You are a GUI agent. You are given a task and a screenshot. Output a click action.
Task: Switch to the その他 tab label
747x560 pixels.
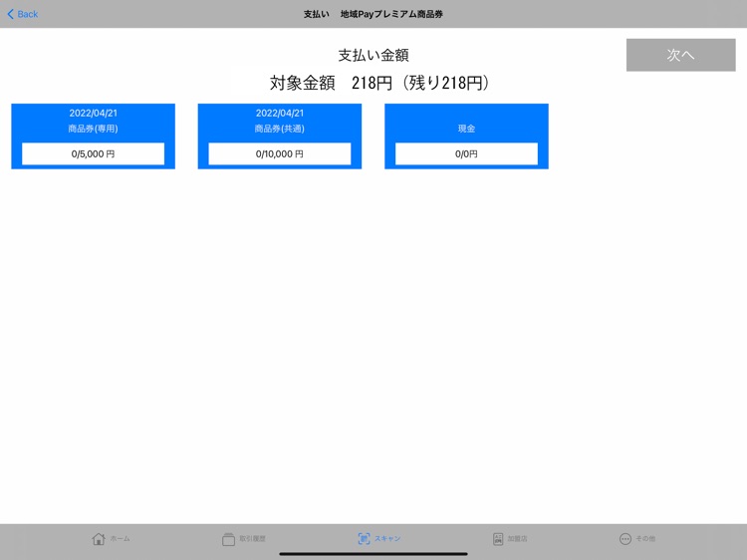(x=645, y=538)
